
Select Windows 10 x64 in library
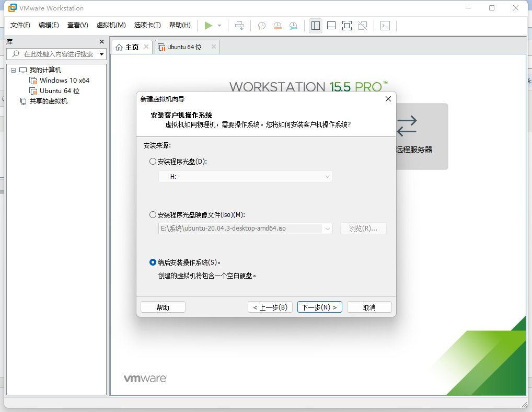[x=64, y=81]
